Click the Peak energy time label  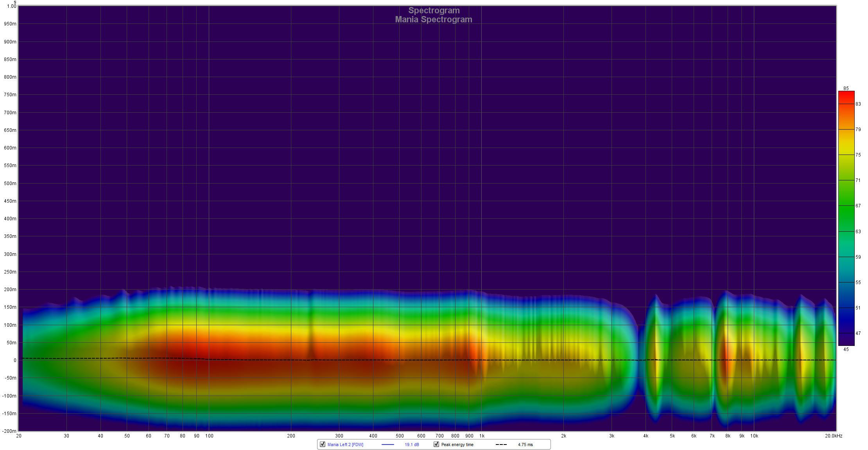click(457, 445)
